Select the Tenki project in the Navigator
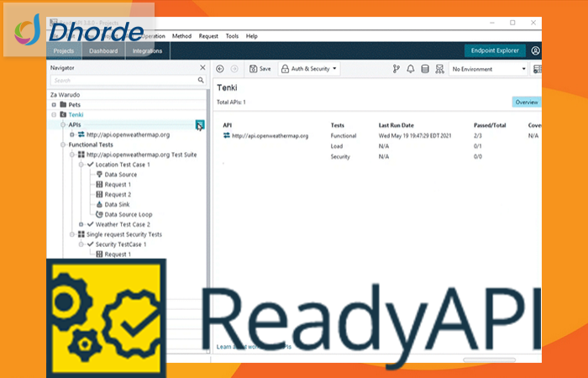The image size is (588, 378). tap(76, 115)
